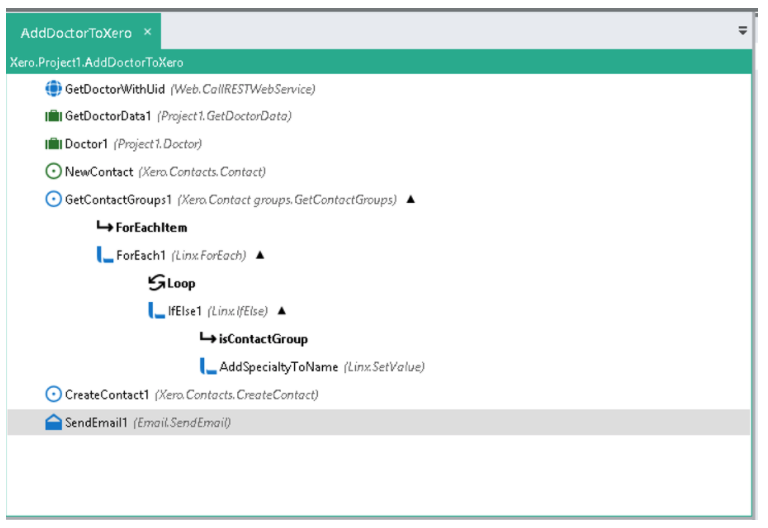Image resolution: width=768 pixels, height=528 pixels.
Task: Select the GetDoctorData1 row
Action: click(x=379, y=116)
